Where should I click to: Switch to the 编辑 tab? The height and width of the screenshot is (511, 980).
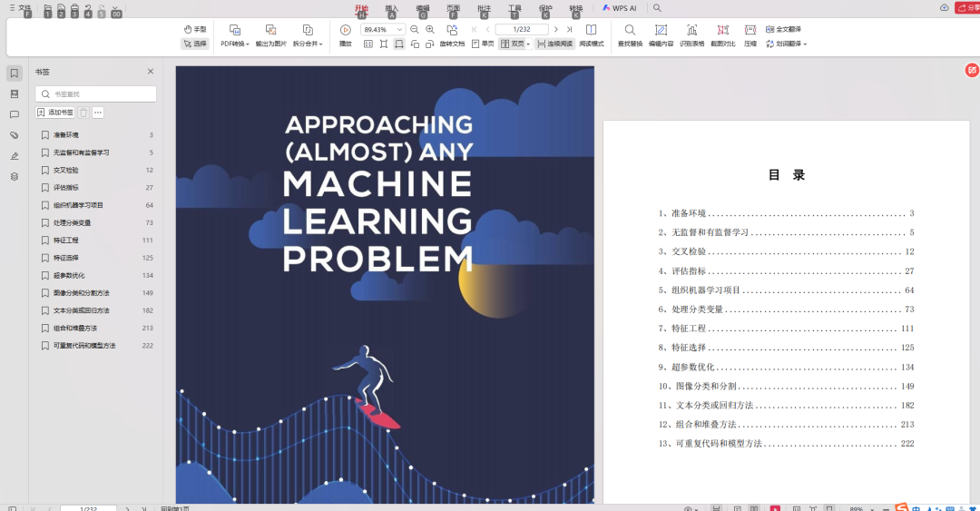tap(423, 8)
